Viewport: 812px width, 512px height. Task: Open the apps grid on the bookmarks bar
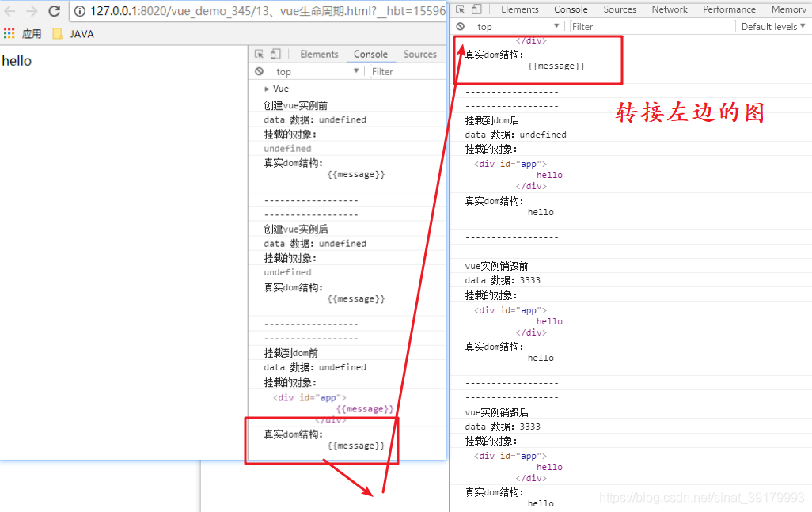[x=10, y=33]
